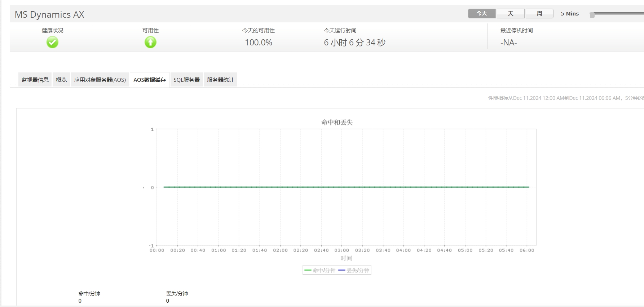This screenshot has width=644, height=307.
Task: Click the MS Dynamics AX title
Action: 49,14
